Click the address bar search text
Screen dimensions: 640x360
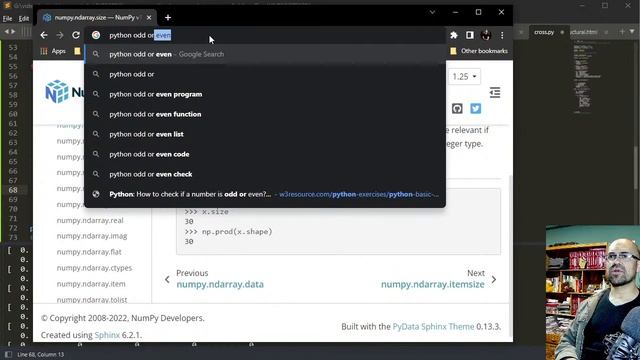[140, 35]
